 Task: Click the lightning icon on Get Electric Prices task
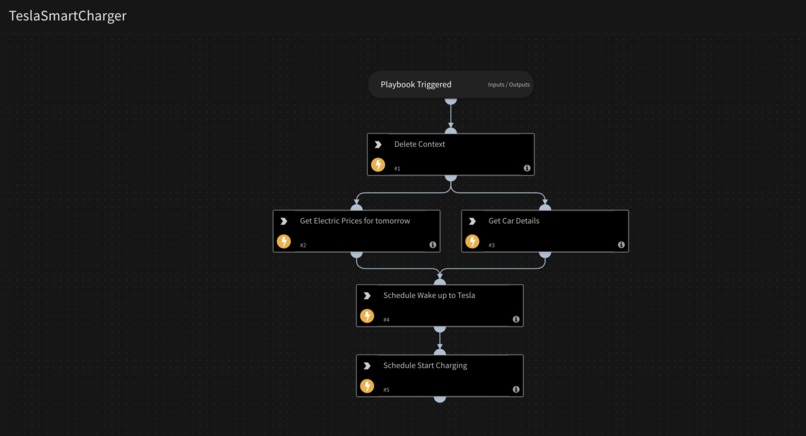(x=284, y=241)
